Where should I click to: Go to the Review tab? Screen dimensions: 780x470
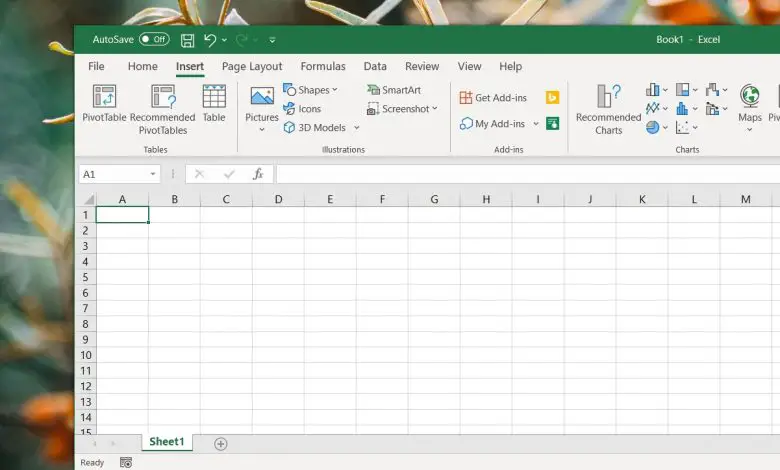click(422, 66)
